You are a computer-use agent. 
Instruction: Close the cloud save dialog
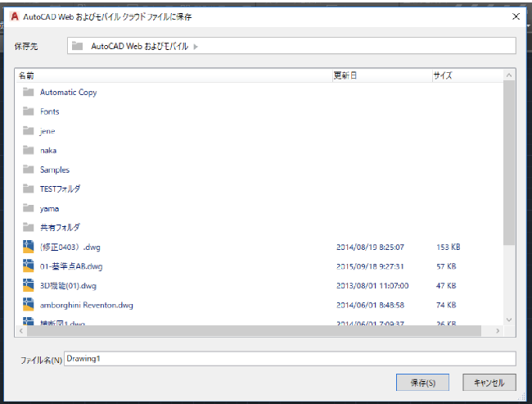(516, 16)
